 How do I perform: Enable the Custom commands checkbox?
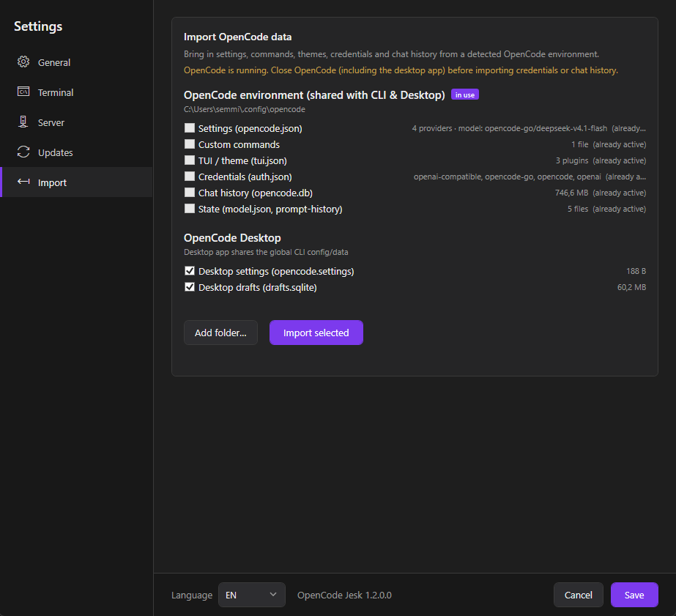190,144
